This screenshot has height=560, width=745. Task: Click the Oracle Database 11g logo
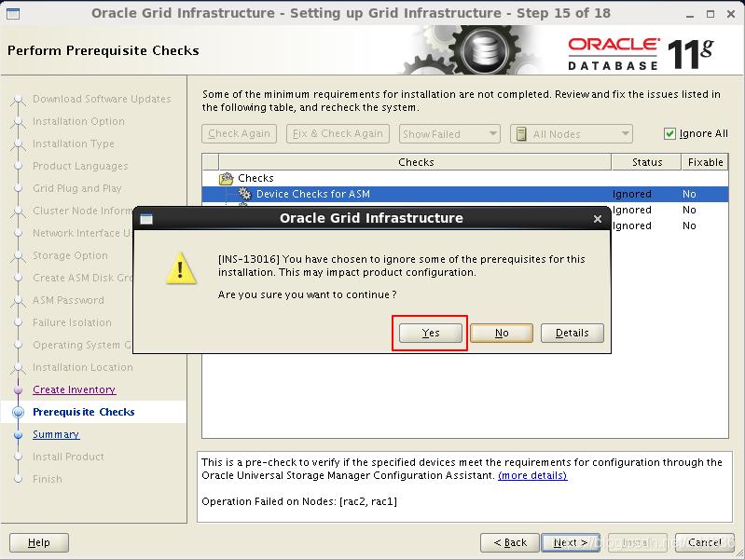pyautogui.click(x=641, y=54)
